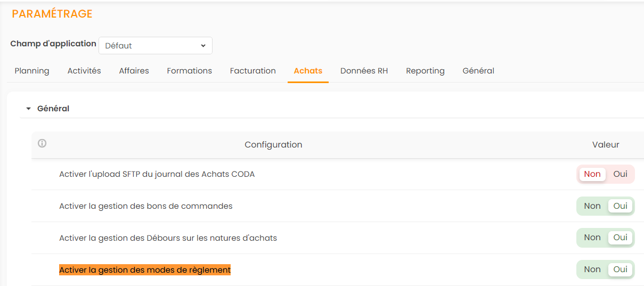Open the Activités tab
Screen dimensions: 644x286
(84, 71)
